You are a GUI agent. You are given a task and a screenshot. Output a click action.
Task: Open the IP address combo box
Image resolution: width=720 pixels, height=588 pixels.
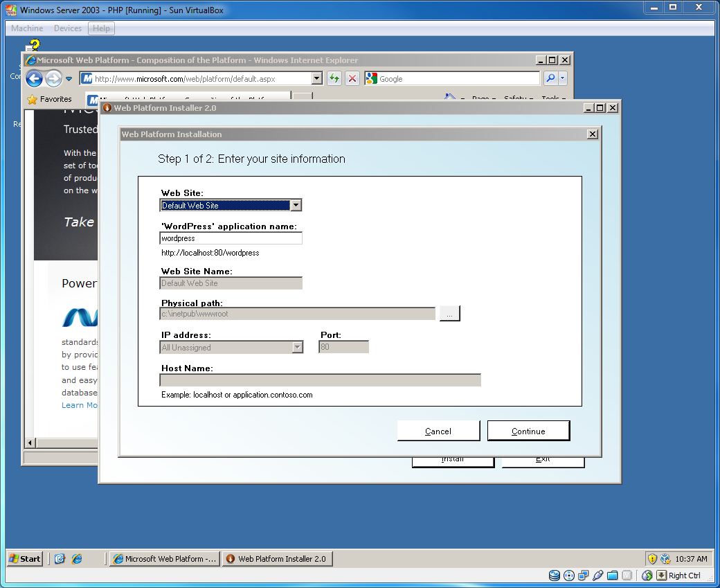tap(298, 347)
